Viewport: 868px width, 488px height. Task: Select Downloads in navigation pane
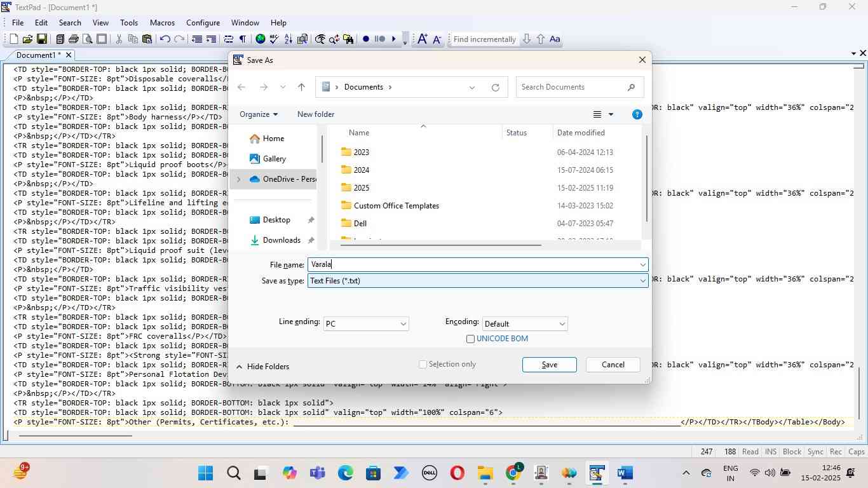pos(281,240)
